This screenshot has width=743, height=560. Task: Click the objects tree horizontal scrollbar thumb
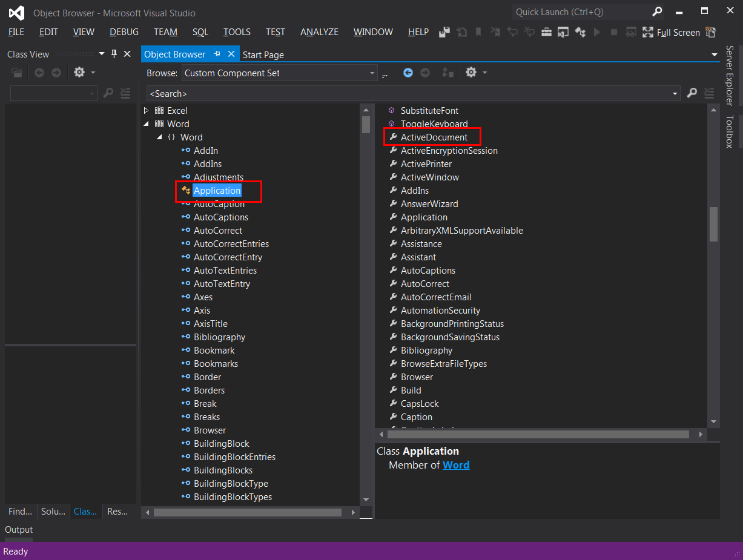(247, 512)
